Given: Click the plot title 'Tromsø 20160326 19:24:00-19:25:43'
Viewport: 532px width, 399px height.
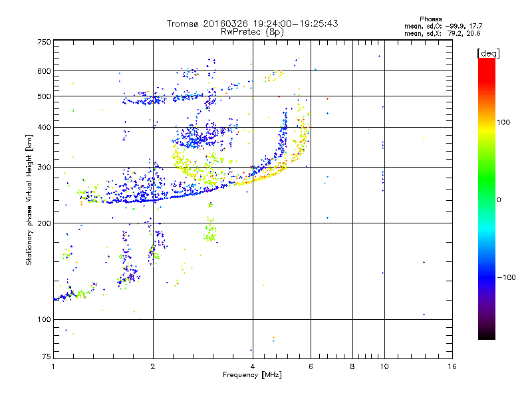Looking at the screenshot, I should pyautogui.click(x=252, y=23).
